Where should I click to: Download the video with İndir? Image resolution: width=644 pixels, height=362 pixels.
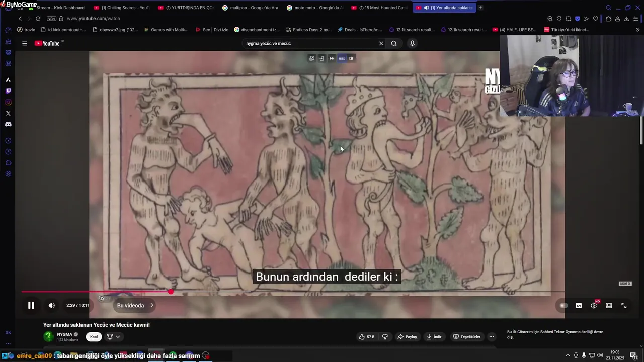tap(434, 337)
